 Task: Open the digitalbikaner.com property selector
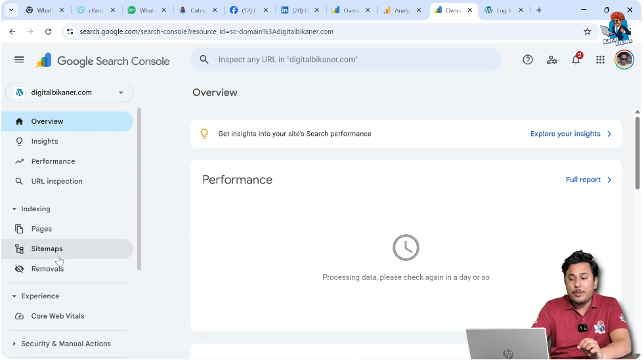69,92
